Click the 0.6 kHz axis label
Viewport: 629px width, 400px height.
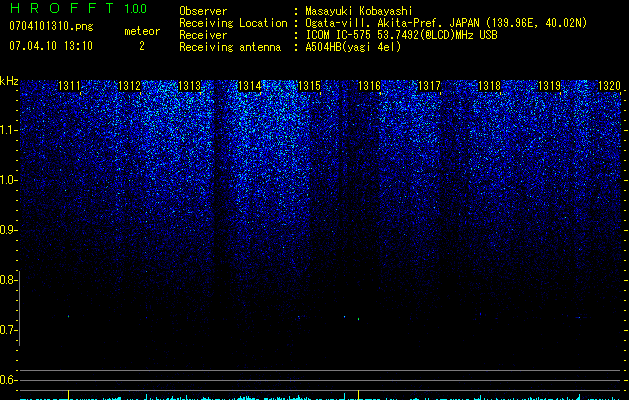point(8,380)
